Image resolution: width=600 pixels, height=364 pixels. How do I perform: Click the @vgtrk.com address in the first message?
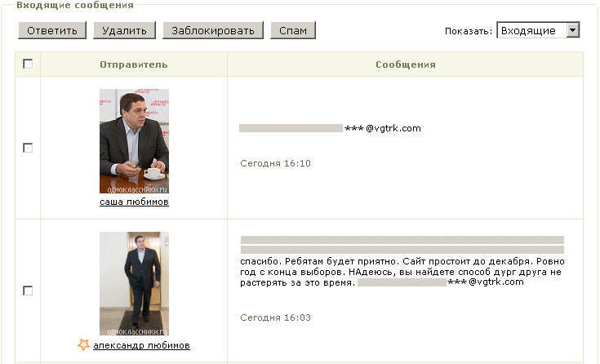(393, 128)
